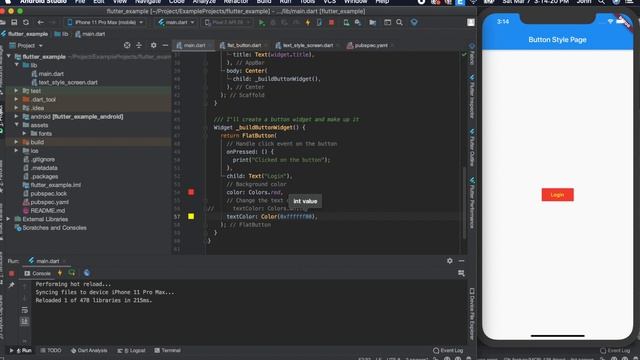Click the green Run app icon
This screenshot has height=360, width=640.
tap(262, 22)
